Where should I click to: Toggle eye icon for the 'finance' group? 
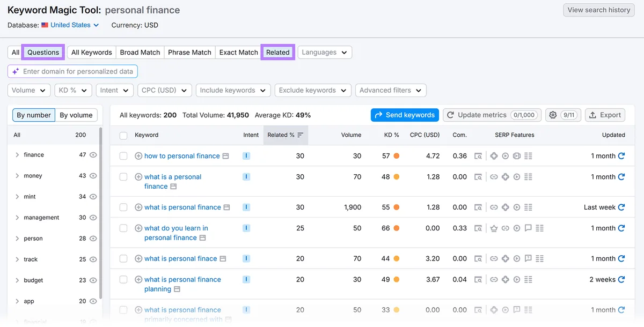[93, 155]
